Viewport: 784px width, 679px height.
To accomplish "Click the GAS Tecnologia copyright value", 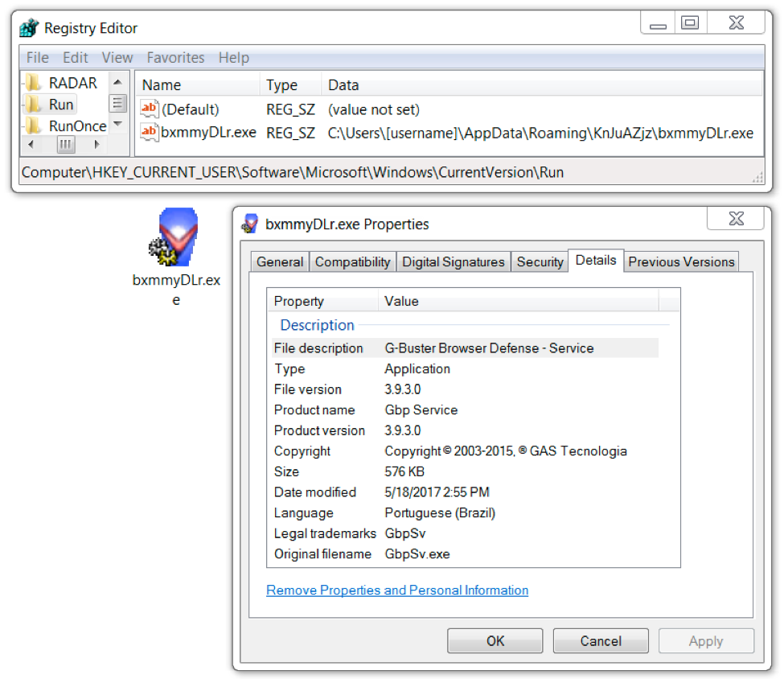I will point(506,451).
